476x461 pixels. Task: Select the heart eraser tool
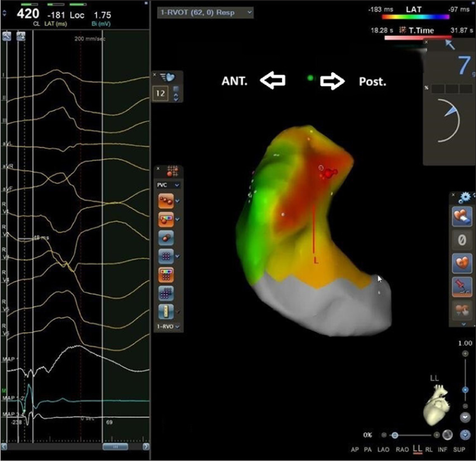coord(461,216)
